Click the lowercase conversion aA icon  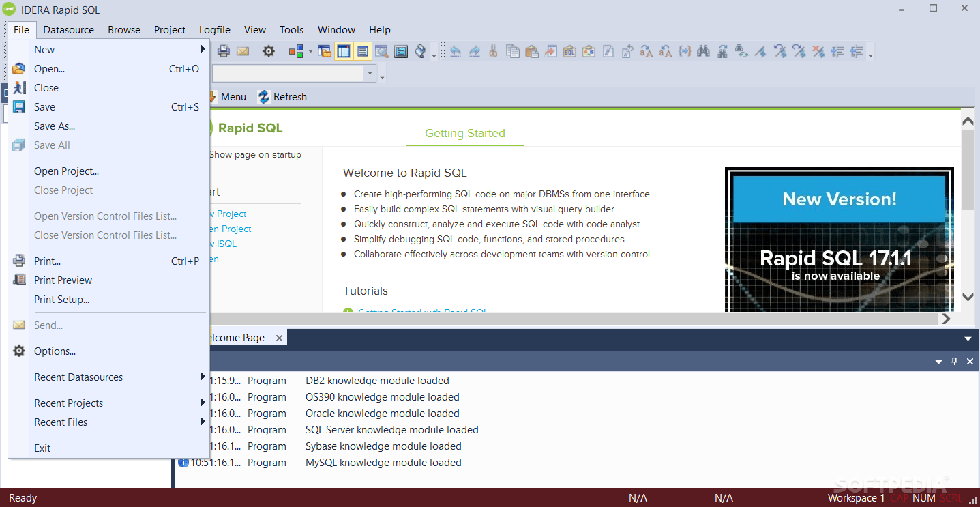click(x=666, y=51)
